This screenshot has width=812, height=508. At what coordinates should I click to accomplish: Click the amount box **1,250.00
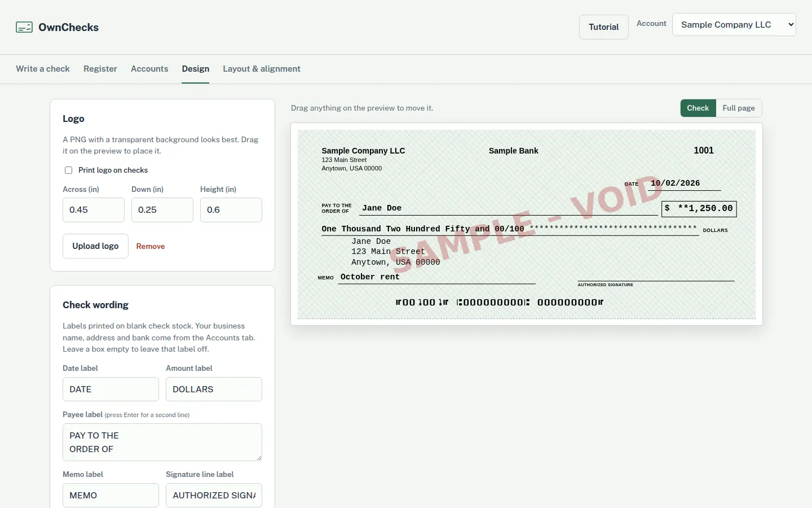pyautogui.click(x=699, y=209)
